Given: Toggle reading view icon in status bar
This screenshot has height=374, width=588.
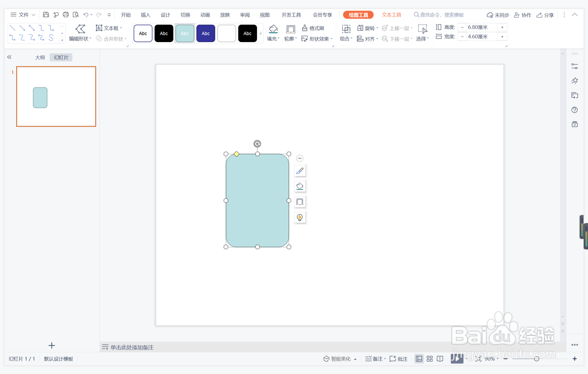Looking at the screenshot, I should click(440, 359).
